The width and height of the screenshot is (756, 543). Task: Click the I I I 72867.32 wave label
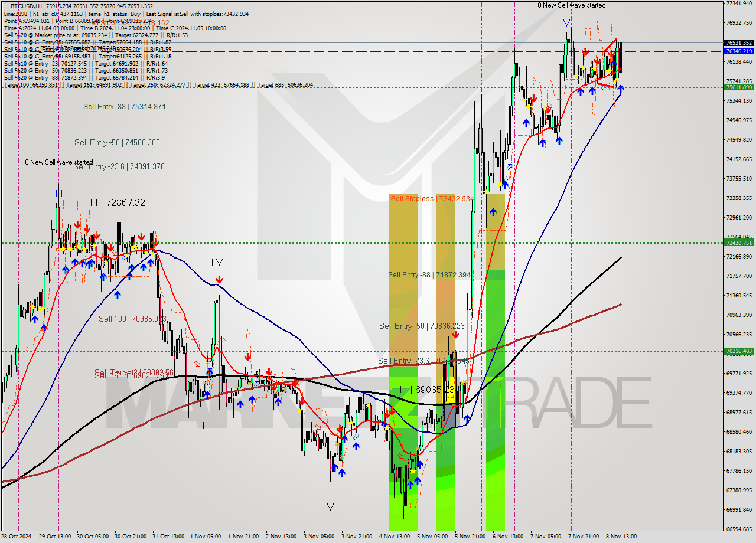118,202
